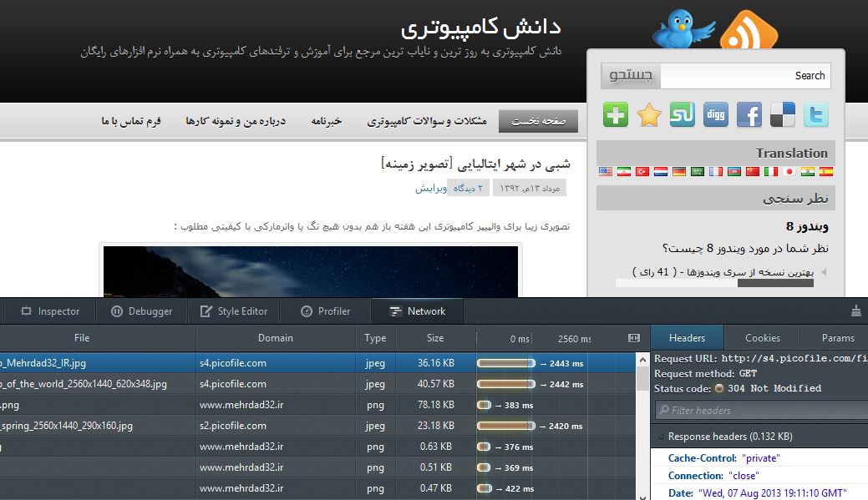Share via the light-blue Twitter icon

click(x=816, y=114)
